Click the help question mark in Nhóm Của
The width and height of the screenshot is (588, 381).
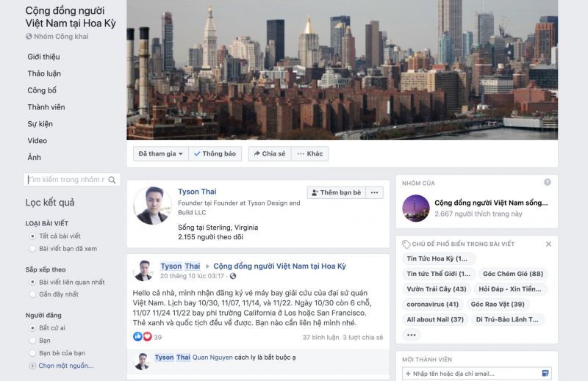point(548,183)
